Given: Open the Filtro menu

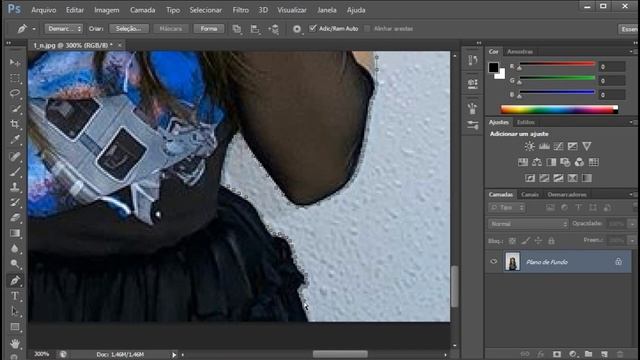Looking at the screenshot, I should [x=240, y=10].
